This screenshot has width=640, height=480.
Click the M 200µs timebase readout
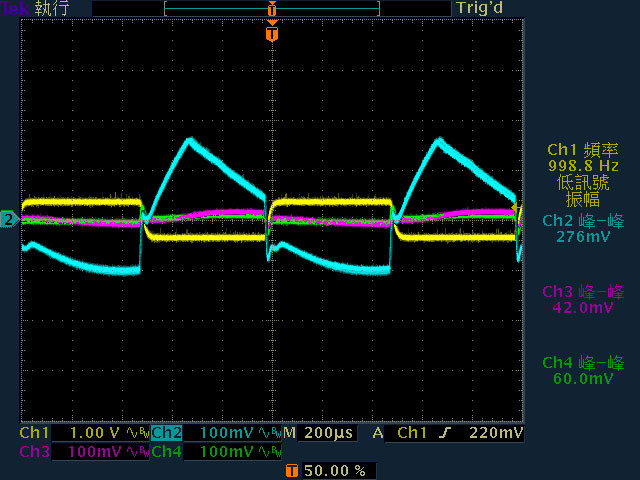point(319,433)
